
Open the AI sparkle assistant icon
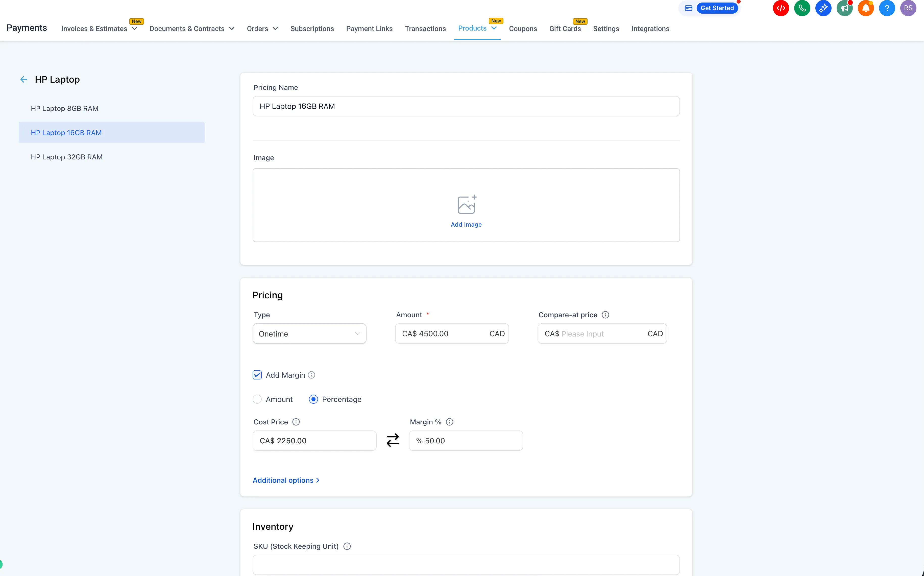click(x=823, y=8)
